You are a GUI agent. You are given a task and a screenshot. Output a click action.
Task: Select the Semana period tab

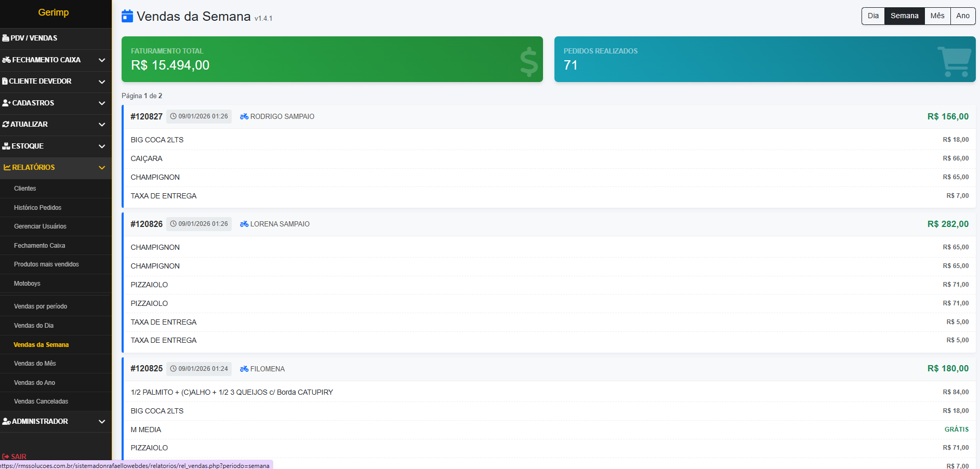[x=904, y=16]
